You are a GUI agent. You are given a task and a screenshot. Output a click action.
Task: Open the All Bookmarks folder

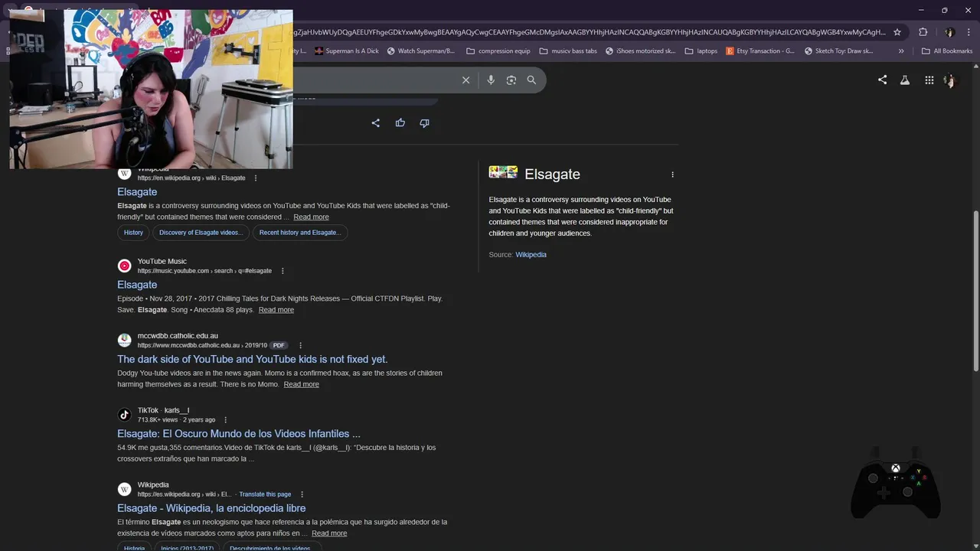click(947, 51)
